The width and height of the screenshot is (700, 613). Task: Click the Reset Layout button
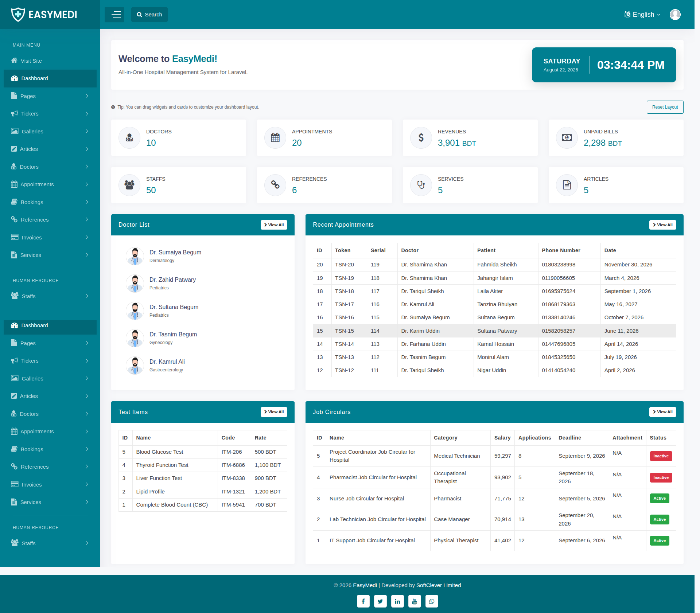pos(665,107)
